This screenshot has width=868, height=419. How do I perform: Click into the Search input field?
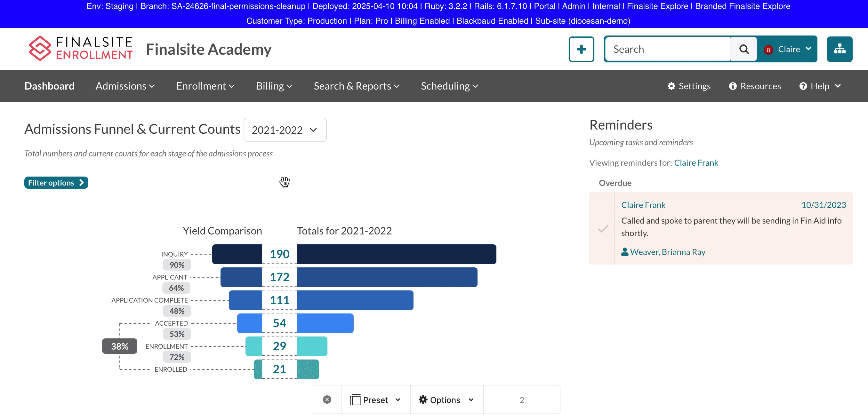[667, 49]
